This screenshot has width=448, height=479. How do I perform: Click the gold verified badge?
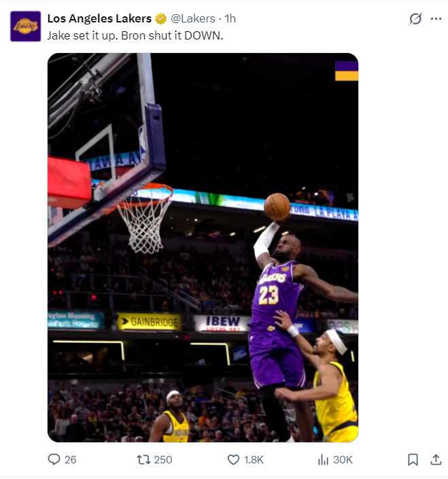(x=160, y=18)
